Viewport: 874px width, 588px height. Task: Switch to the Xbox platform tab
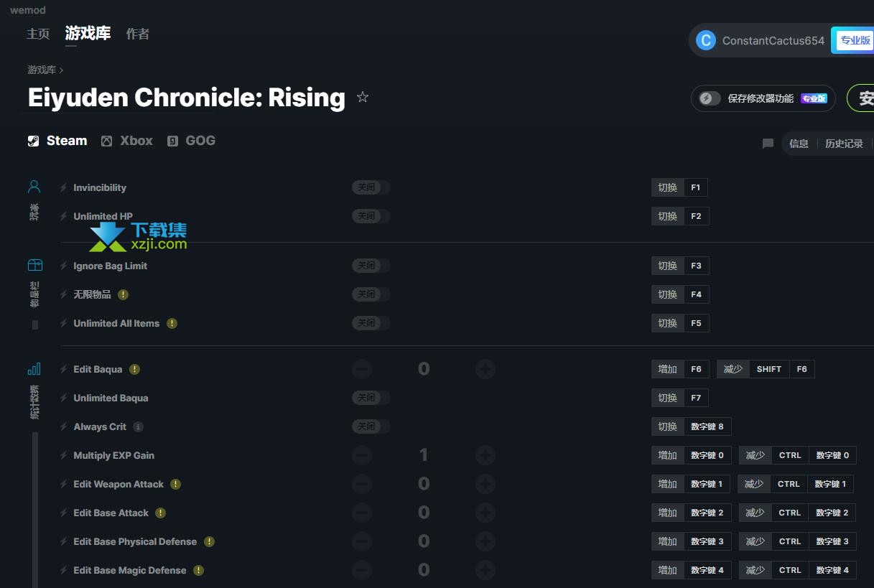point(127,141)
